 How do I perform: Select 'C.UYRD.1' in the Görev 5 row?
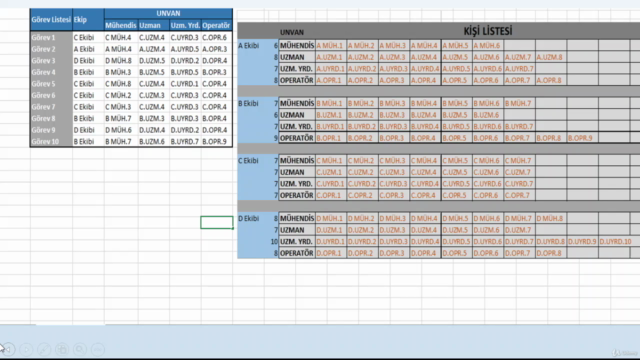[x=185, y=84]
